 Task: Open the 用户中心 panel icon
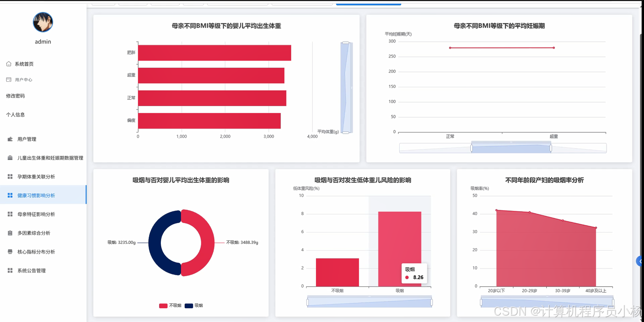pyautogui.click(x=8, y=79)
